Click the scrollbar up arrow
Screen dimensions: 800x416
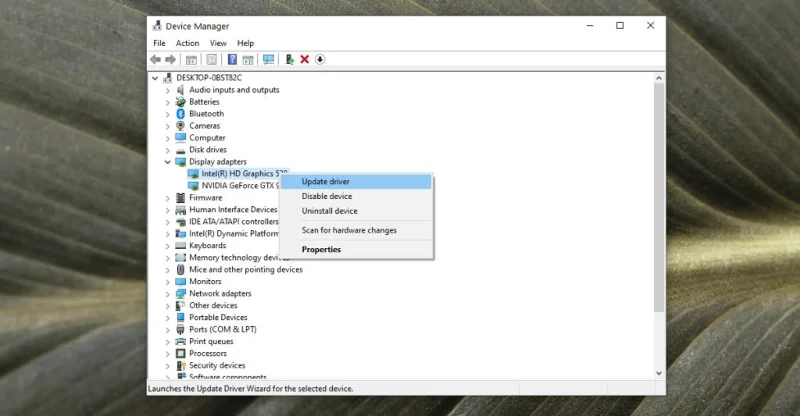pos(659,78)
